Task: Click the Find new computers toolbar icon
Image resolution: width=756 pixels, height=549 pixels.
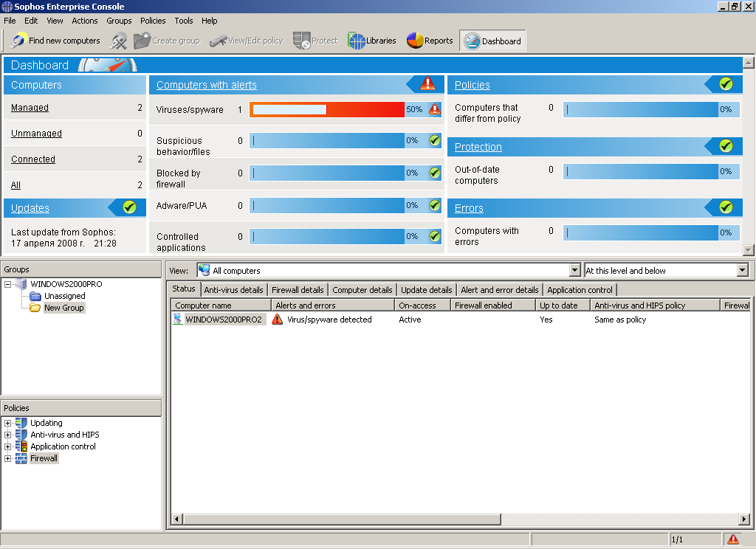Action: click(18, 41)
